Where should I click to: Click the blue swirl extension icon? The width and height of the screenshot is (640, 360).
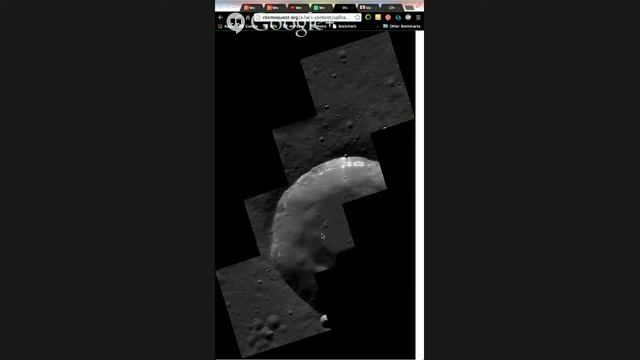pos(398,17)
